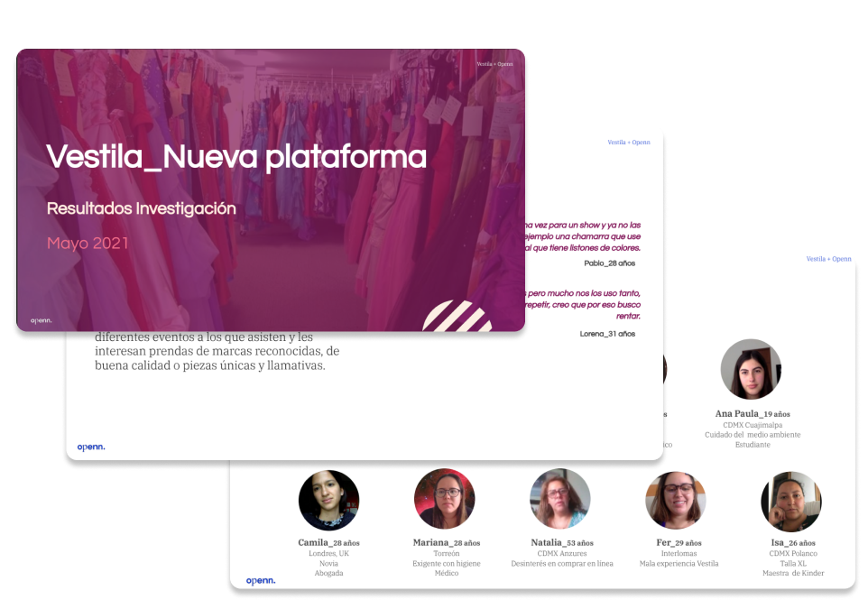Image resolution: width=868 pixels, height=609 pixels.
Task: Click "Desinterés en comprar en línea" text
Action: pos(562,564)
